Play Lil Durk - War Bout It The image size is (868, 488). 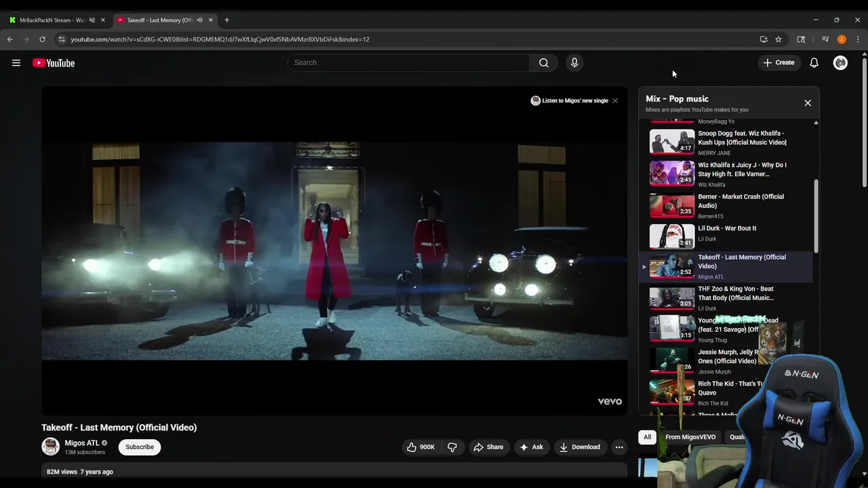click(x=726, y=236)
